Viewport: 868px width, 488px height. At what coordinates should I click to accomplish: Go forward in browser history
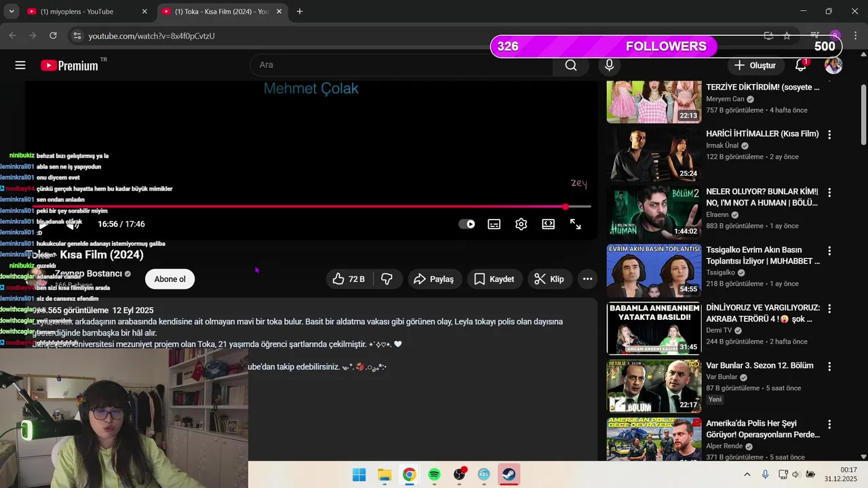click(x=33, y=35)
